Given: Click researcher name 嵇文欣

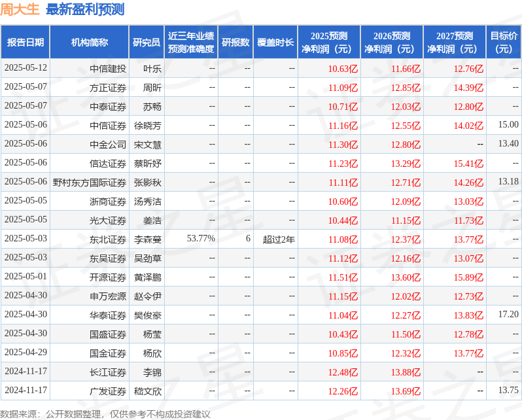Looking at the screenshot, I should click(x=147, y=391).
